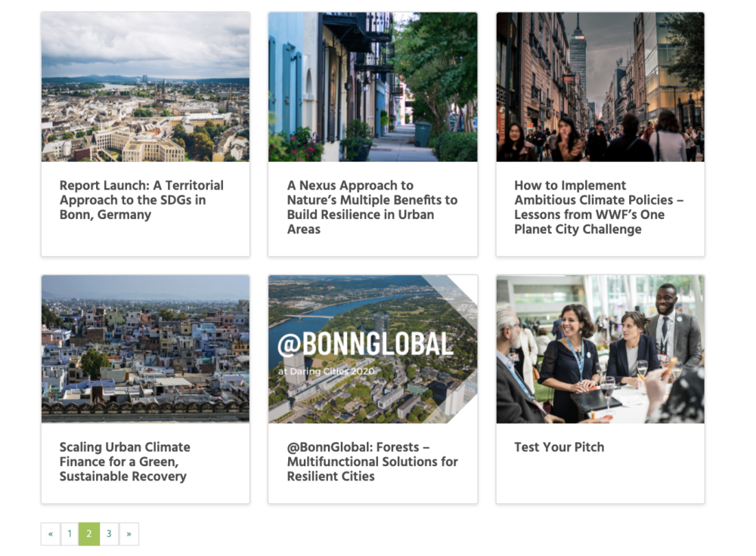Screen dimensions: 756x556
Task: Open 'Report Launch: A Territorial Approach' article
Action: pyautogui.click(x=142, y=200)
